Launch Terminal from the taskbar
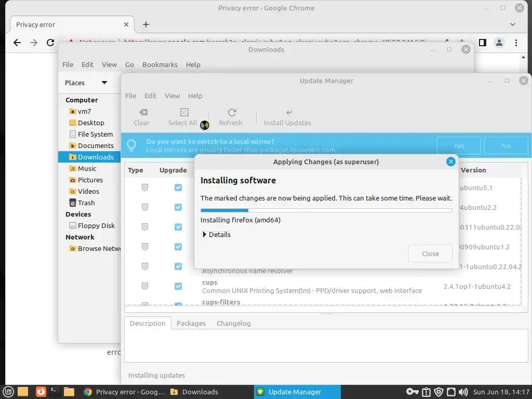Image resolution: width=532 pixels, height=399 pixels. (x=55, y=392)
